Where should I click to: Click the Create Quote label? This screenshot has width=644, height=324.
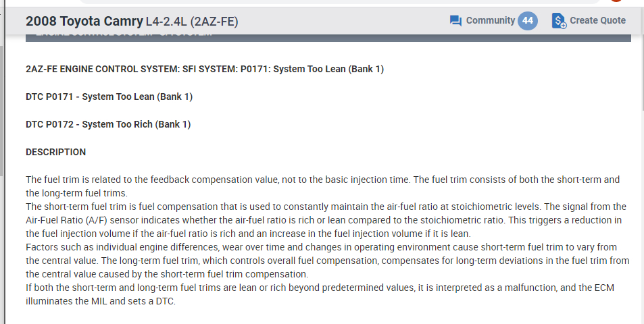click(x=597, y=21)
